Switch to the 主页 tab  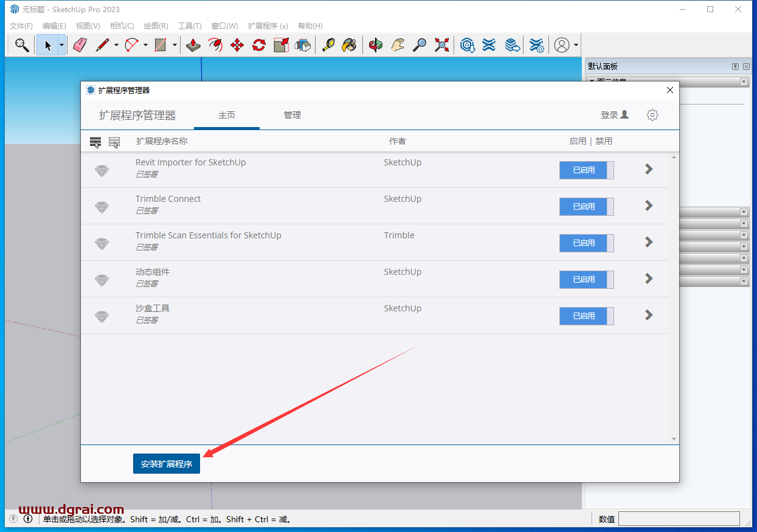(x=227, y=115)
